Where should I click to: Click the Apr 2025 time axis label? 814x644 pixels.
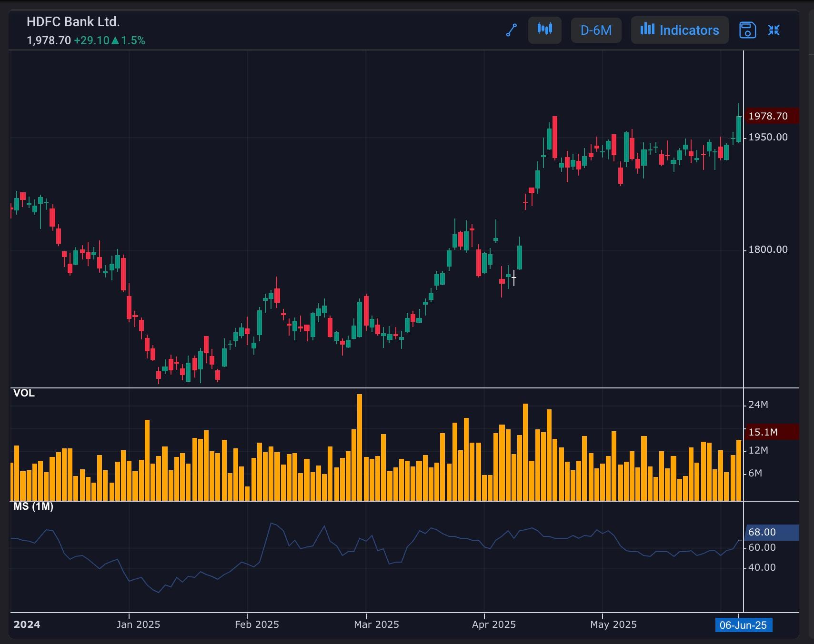click(x=494, y=624)
